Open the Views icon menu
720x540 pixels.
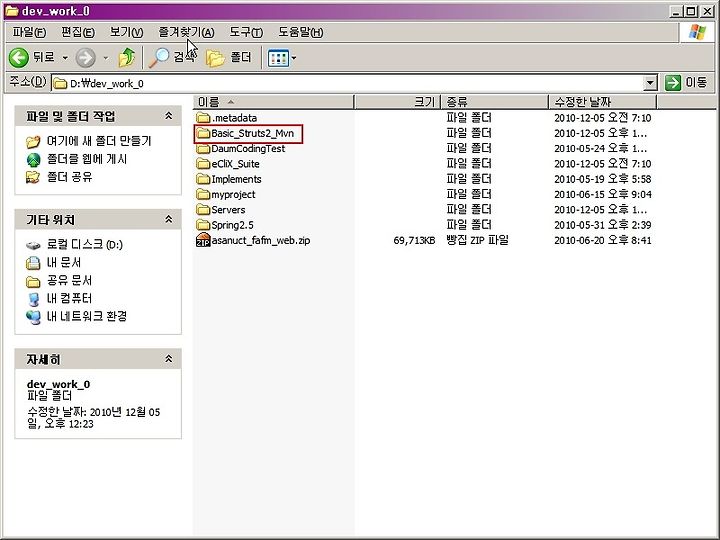pos(278,58)
